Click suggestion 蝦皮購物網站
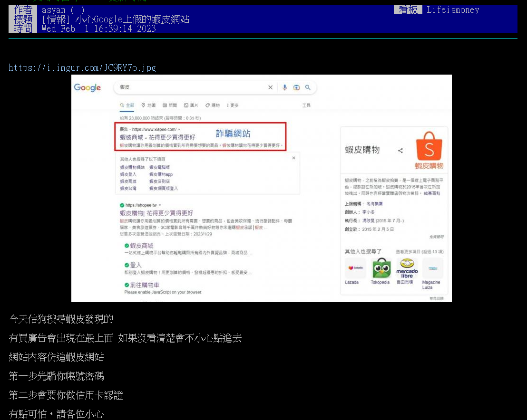The image size is (527, 420). click(132, 167)
